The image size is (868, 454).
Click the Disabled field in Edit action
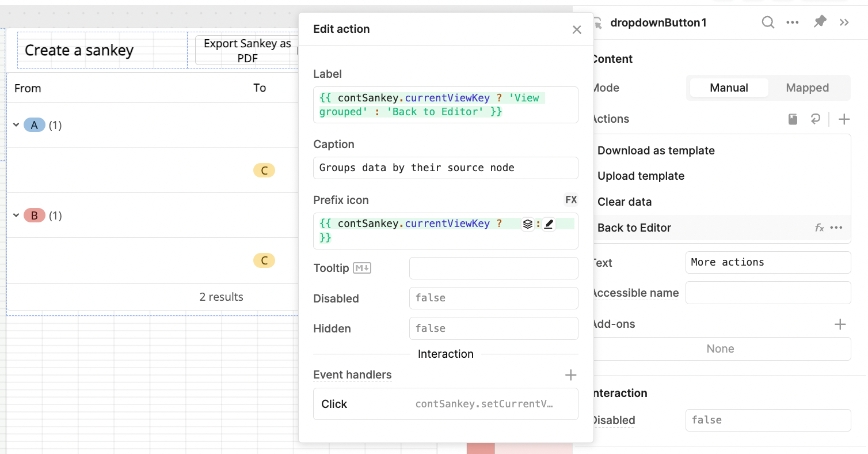pos(493,298)
